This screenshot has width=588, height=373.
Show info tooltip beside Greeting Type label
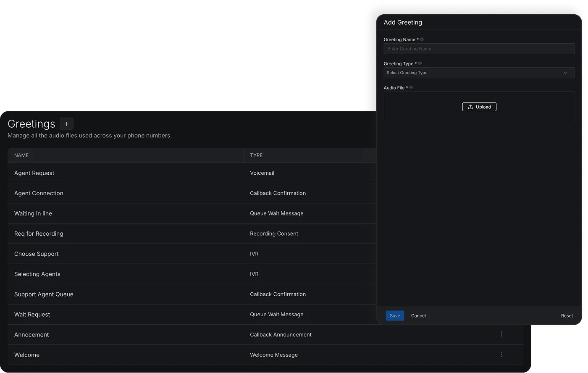(x=420, y=63)
